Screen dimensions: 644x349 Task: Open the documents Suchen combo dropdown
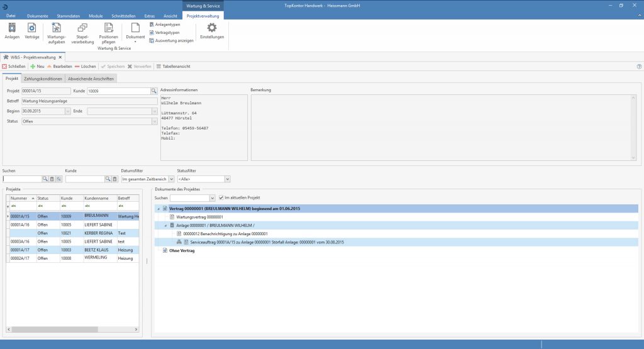coord(213,198)
